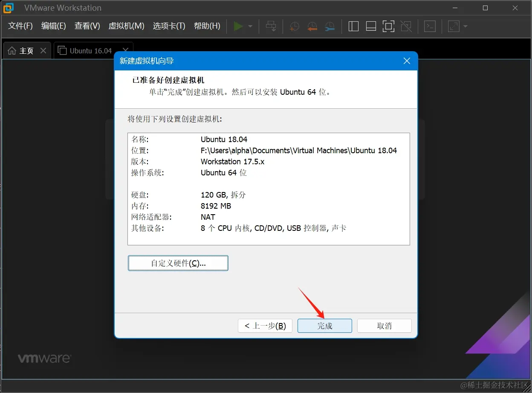532x393 pixels.
Task: Open the 查看(V) menu
Action: 87,26
